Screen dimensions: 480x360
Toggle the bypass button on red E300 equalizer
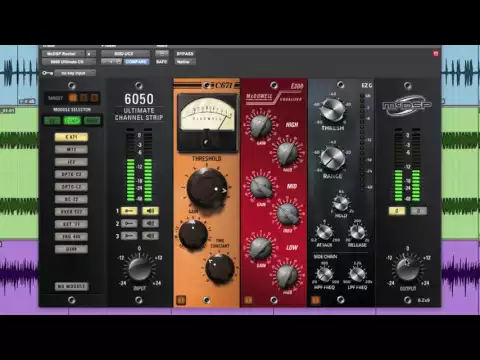pos(248,300)
